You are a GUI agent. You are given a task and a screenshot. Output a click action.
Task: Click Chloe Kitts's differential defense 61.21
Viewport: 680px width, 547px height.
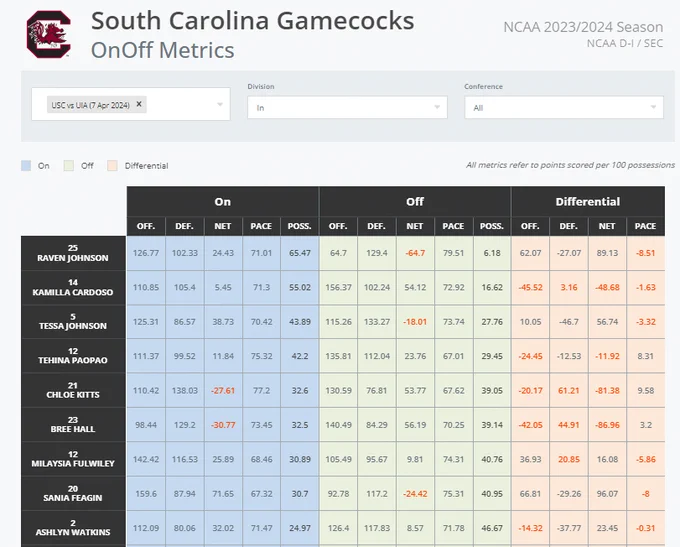click(569, 390)
